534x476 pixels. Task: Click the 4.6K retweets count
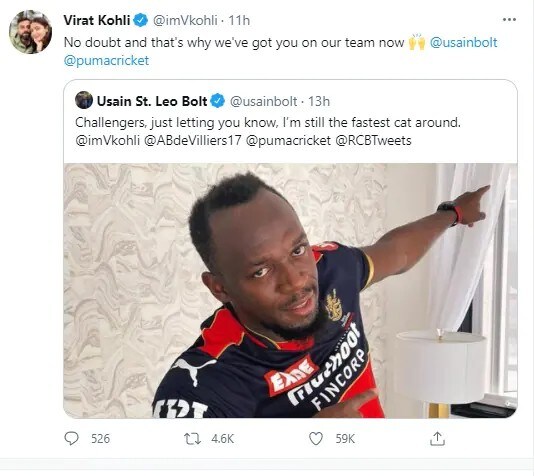[222, 439]
